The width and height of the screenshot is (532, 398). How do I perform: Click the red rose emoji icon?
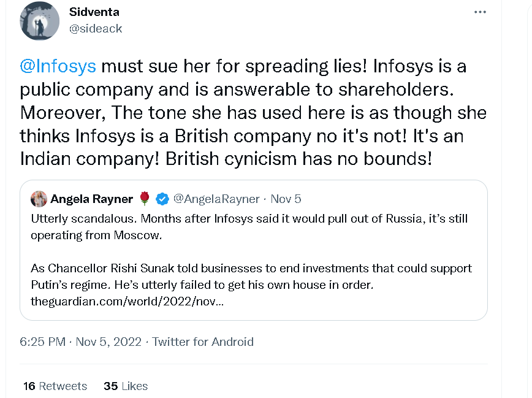[145, 199]
